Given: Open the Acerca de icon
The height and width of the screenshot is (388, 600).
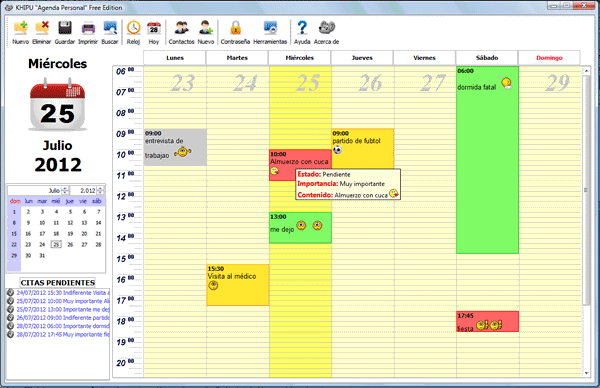Looking at the screenshot, I should 326,28.
